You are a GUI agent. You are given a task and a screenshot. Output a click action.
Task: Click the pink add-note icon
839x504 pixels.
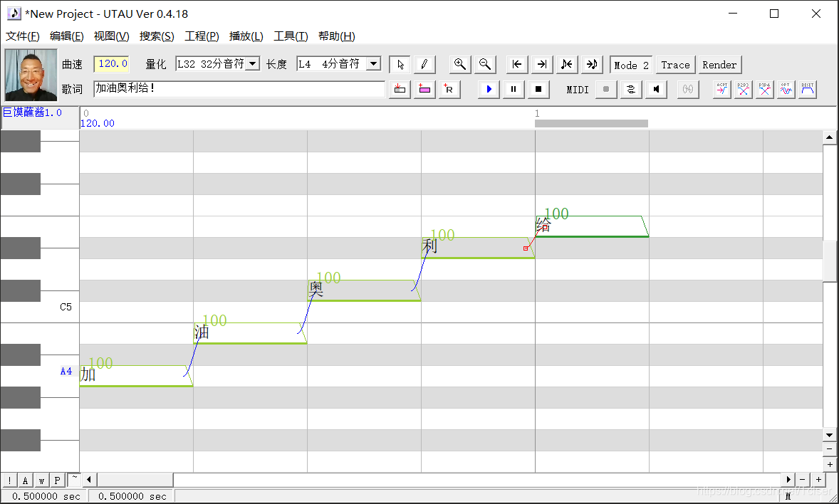click(424, 90)
